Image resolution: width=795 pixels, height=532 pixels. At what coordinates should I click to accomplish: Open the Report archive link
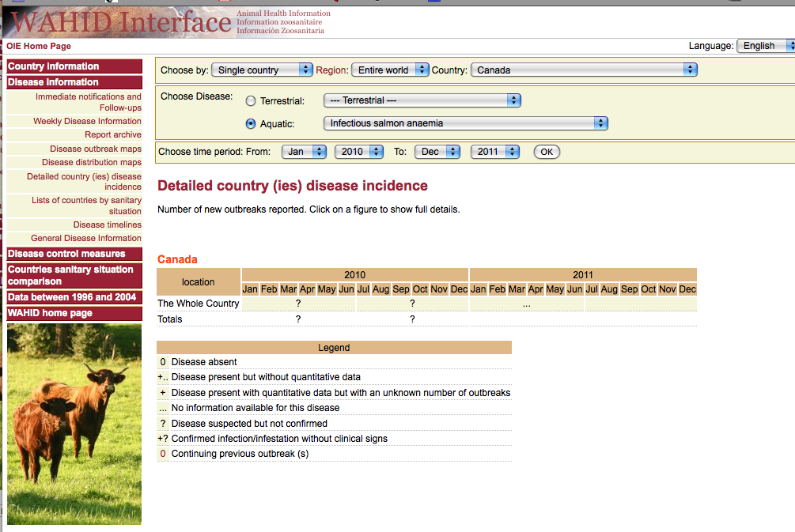click(113, 135)
